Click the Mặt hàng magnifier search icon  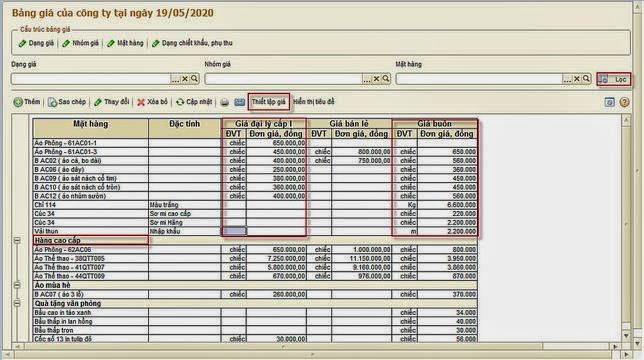tap(586, 79)
